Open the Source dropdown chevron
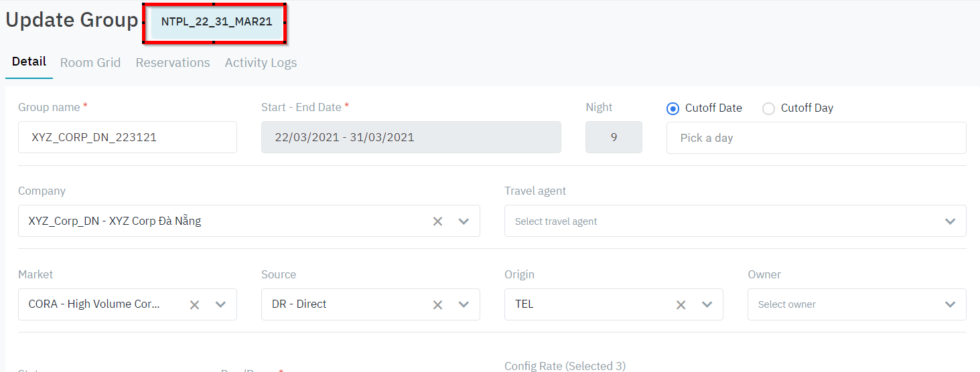 (x=464, y=304)
